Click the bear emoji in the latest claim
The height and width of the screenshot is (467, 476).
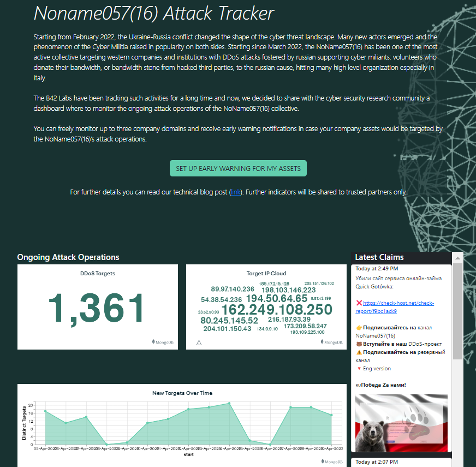click(x=359, y=344)
